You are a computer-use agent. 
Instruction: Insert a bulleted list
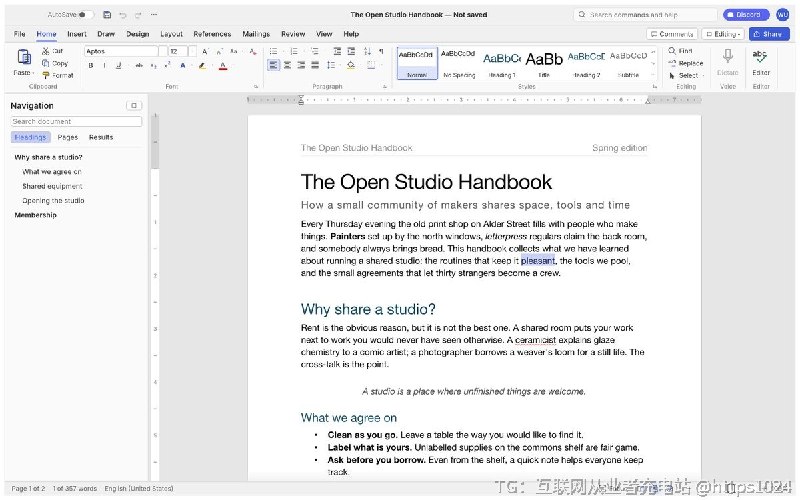coord(273,52)
